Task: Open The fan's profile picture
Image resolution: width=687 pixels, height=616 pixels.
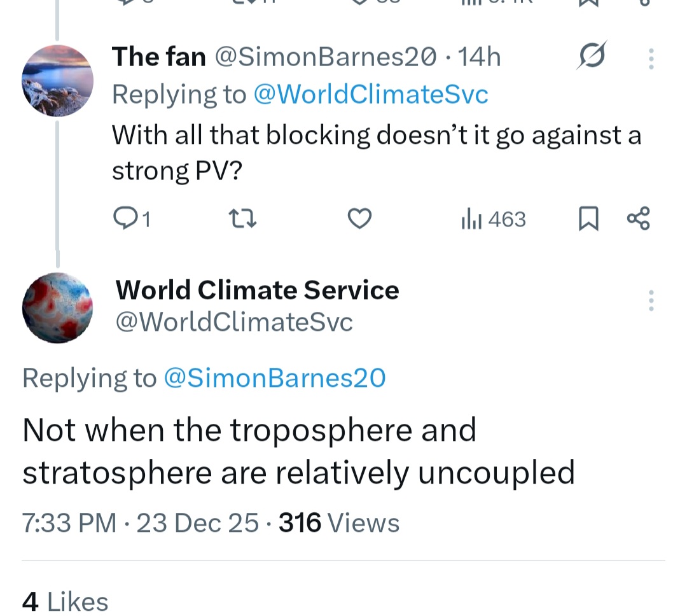Action: pos(57,81)
